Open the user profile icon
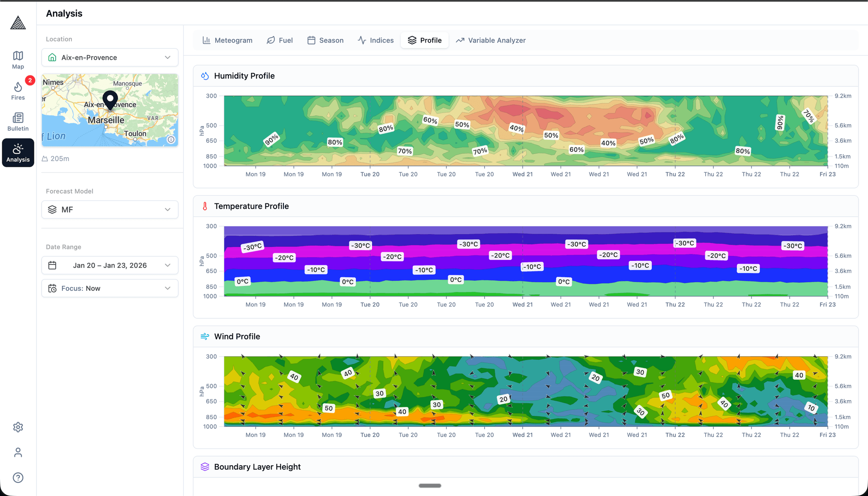The image size is (868, 496). click(18, 452)
